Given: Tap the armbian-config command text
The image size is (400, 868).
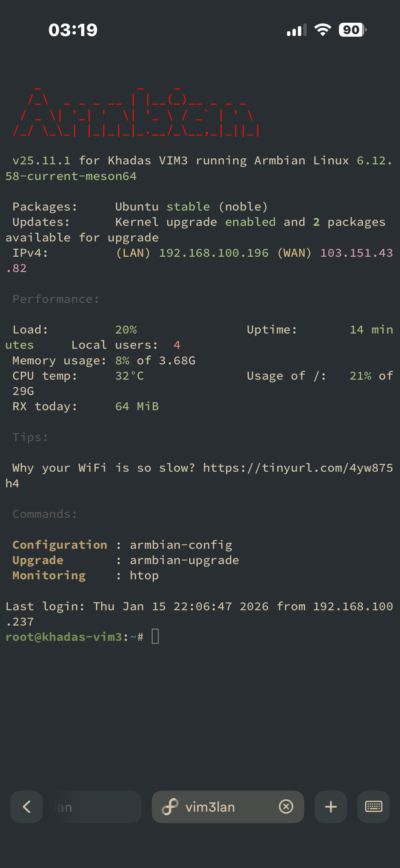Looking at the screenshot, I should 181,545.
